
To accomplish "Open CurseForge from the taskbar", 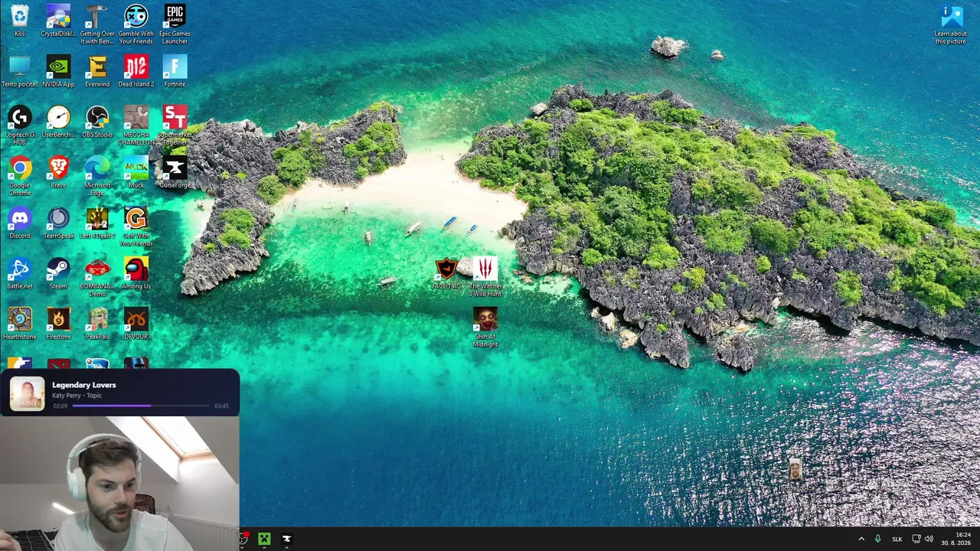I will [x=286, y=539].
